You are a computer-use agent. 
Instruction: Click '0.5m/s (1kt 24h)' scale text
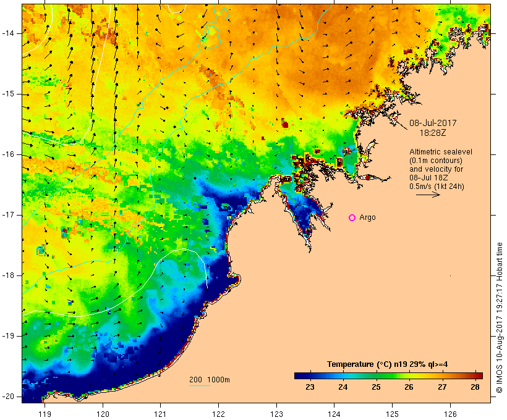click(x=437, y=187)
